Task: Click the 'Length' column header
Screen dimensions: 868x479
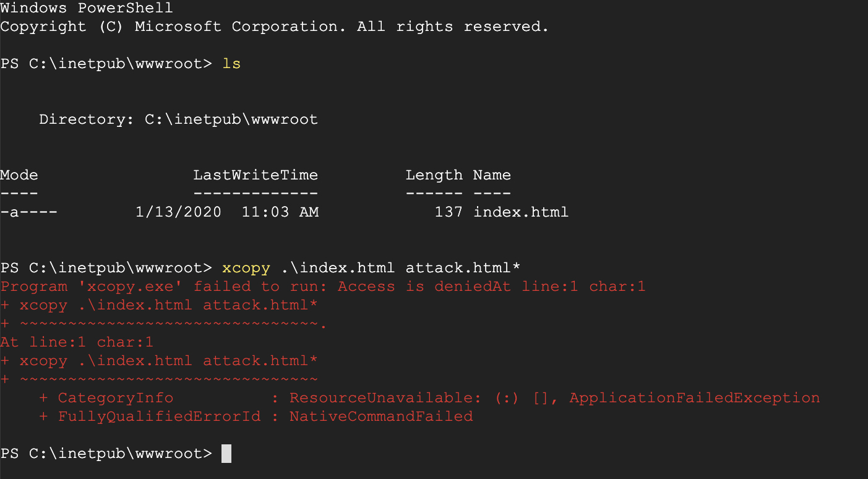Action: 434,175
